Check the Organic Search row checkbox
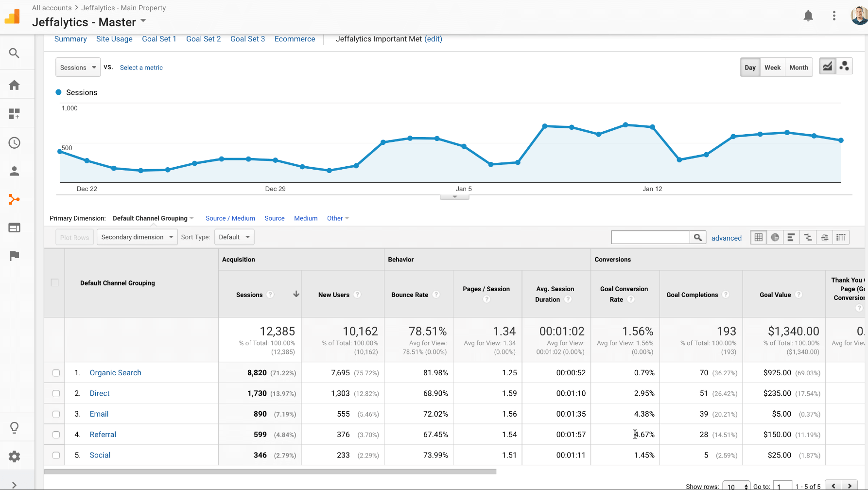868x490 pixels. click(x=56, y=373)
